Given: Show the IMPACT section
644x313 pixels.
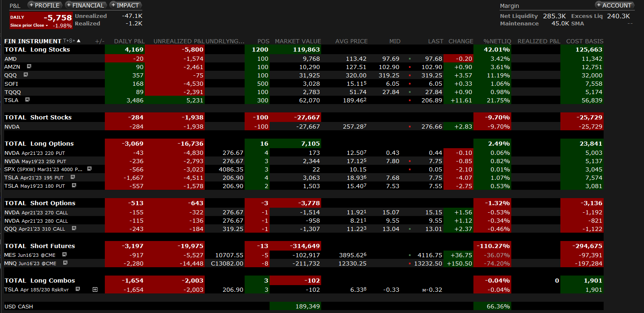Looking at the screenshot, I should (x=125, y=5).
